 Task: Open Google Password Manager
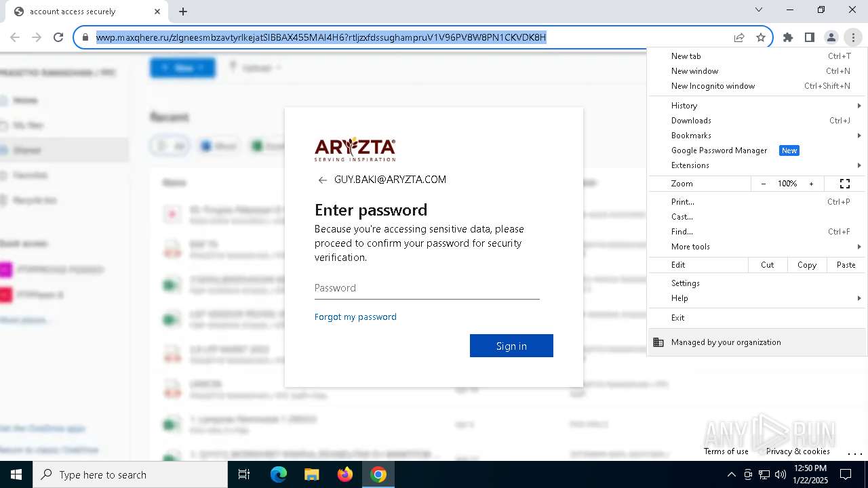tap(757, 150)
